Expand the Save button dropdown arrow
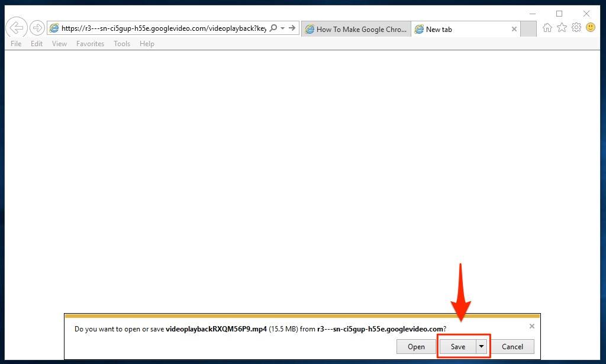The height and width of the screenshot is (364, 606). (x=482, y=347)
